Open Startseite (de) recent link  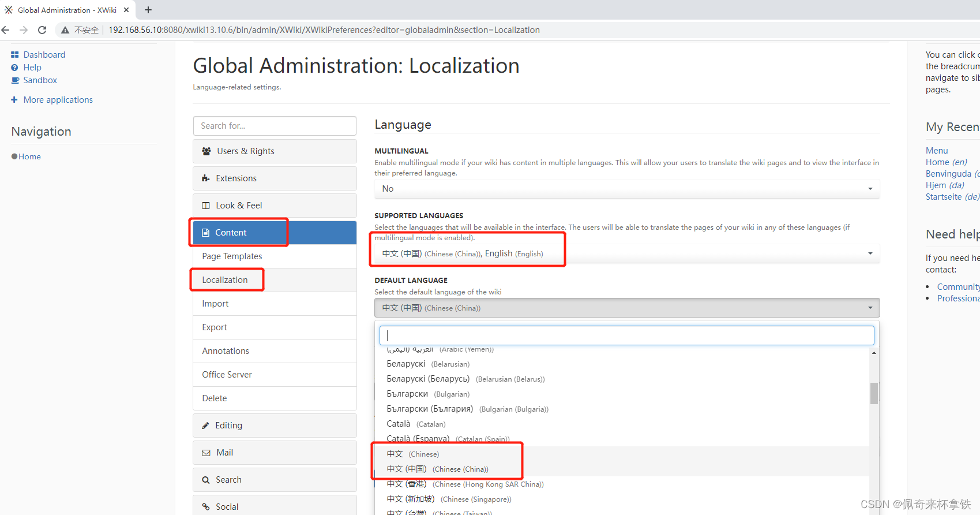[x=952, y=197]
